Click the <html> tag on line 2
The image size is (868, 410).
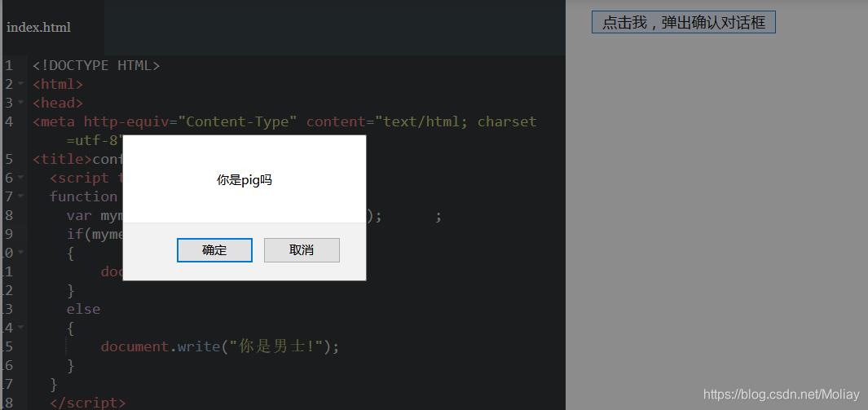[58, 84]
